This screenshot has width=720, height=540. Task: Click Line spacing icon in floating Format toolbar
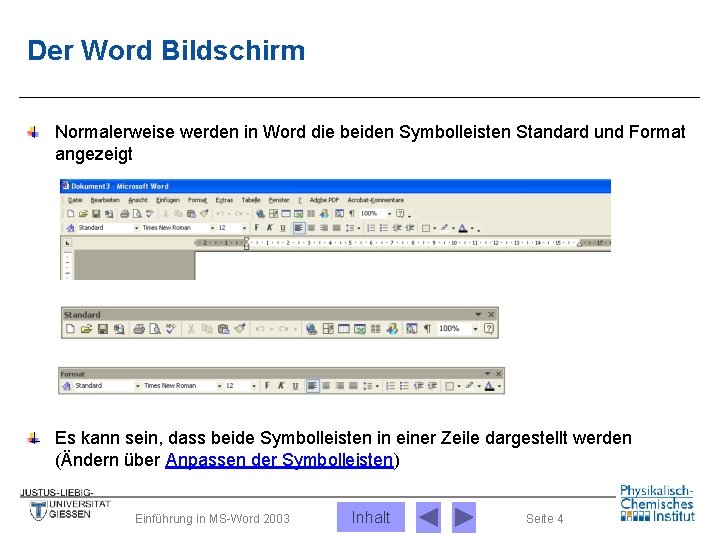point(367,386)
